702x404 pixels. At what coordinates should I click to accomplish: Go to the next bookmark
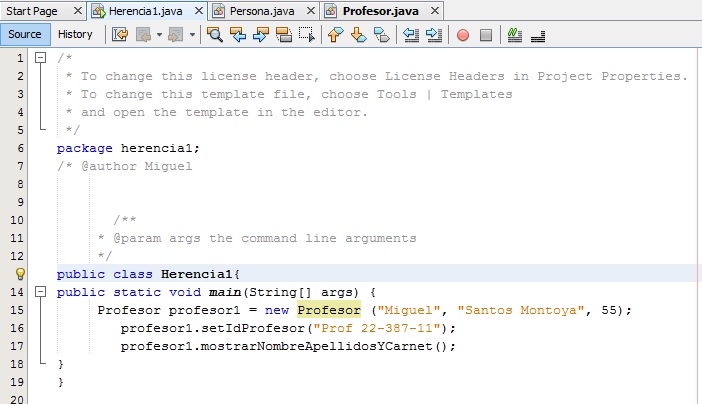pyautogui.click(x=358, y=34)
